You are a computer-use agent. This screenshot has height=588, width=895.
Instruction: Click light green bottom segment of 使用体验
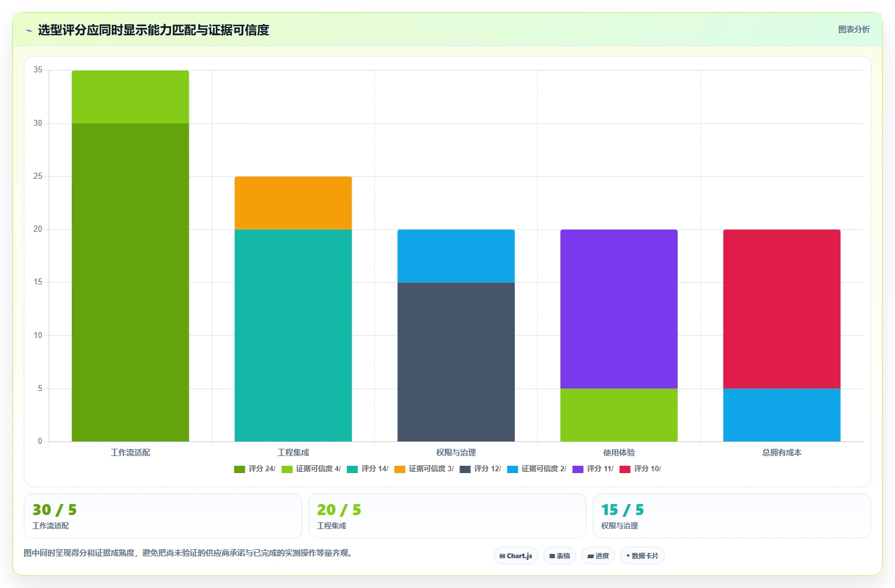[x=619, y=415]
